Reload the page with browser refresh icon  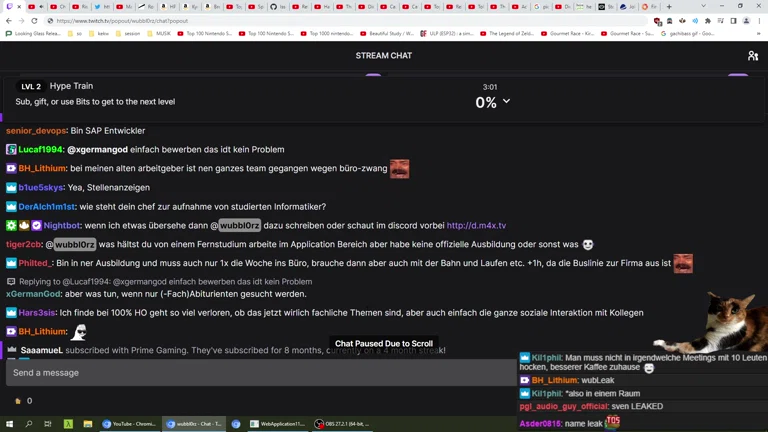click(x=34, y=21)
